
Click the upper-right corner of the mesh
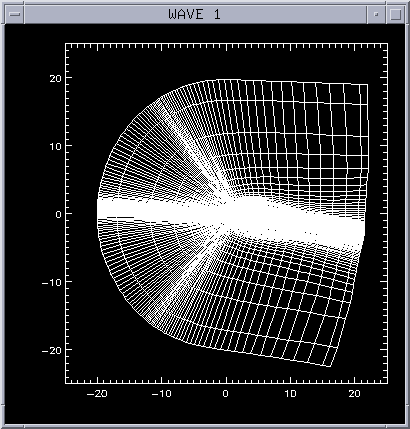[x=367, y=85]
